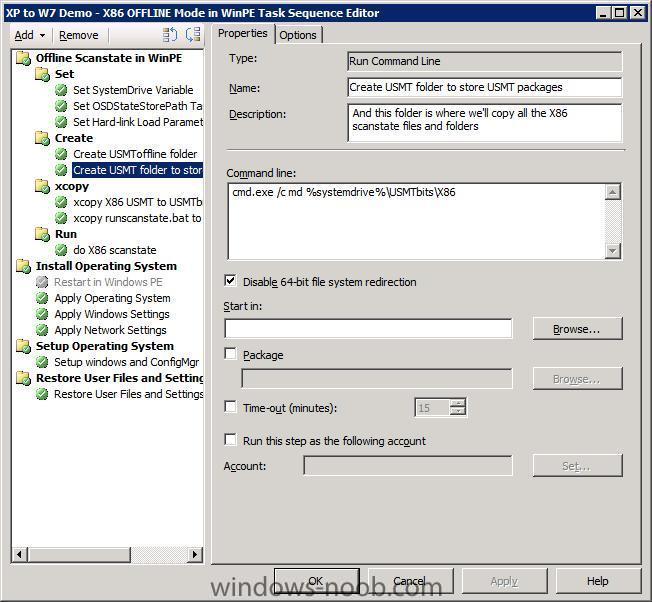Click Set Hard-link Load Parameter step icon
652x602 pixels.
[61, 122]
